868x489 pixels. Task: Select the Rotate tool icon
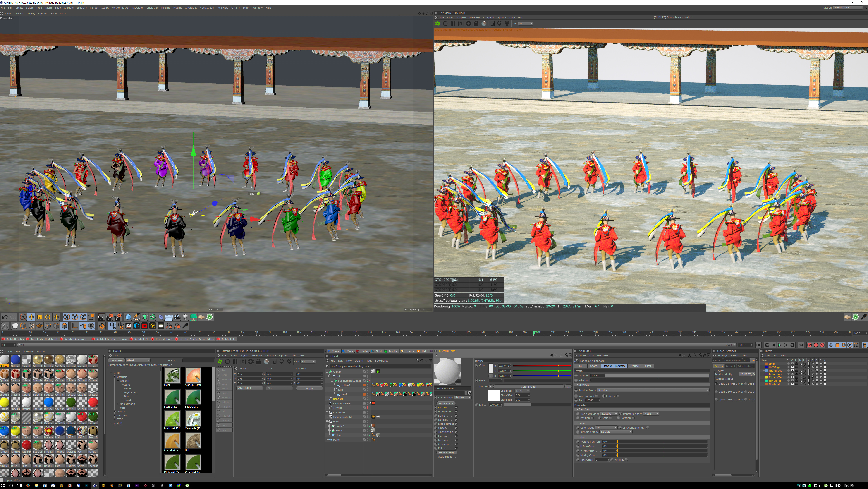[48, 317]
